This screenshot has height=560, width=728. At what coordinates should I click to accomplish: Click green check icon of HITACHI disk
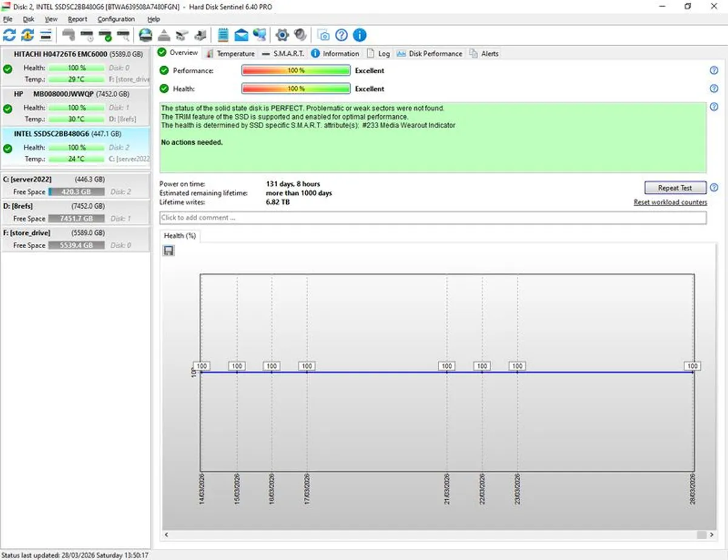click(x=7, y=69)
